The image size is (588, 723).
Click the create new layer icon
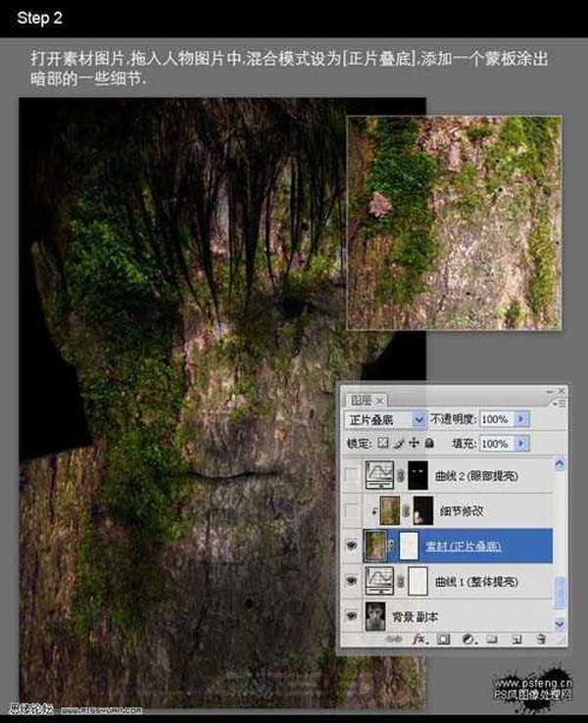514,639
